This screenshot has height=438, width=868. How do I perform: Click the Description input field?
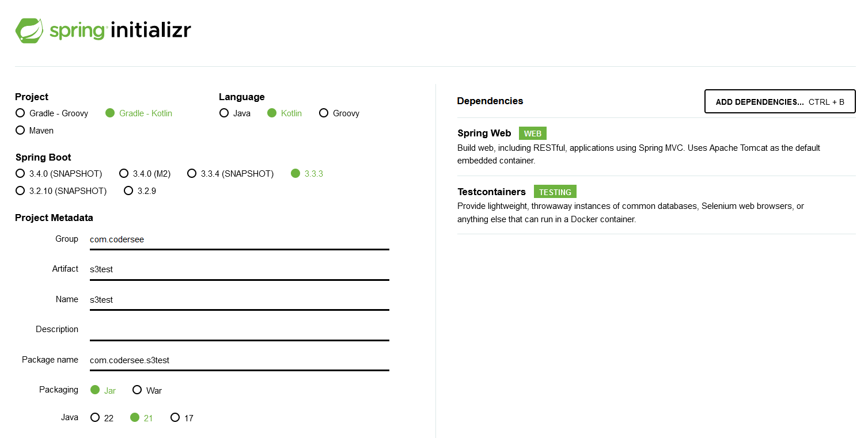230,330
